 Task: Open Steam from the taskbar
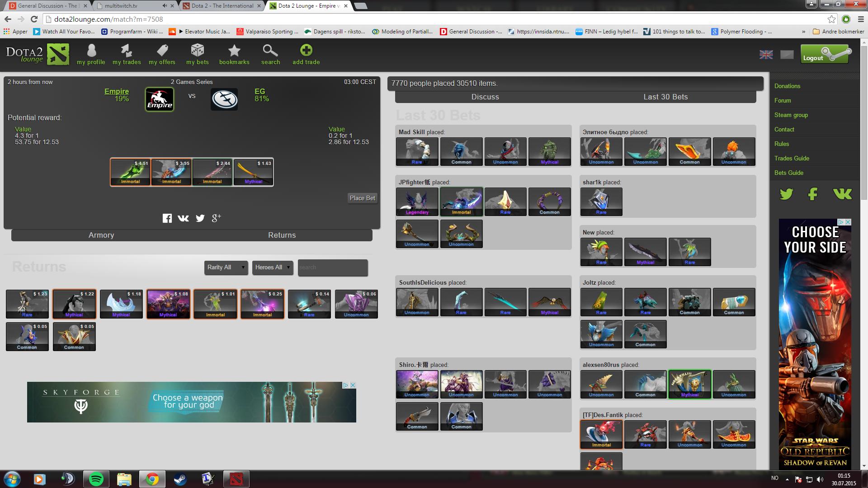pyautogui.click(x=180, y=479)
